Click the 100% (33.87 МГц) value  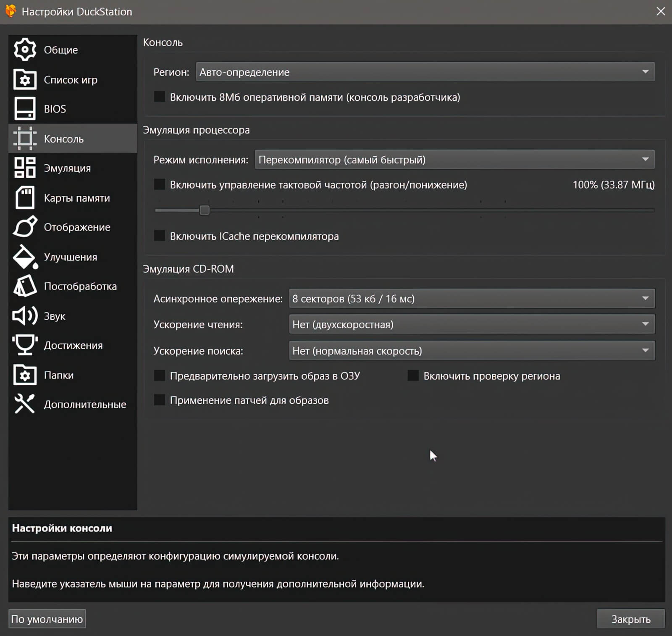[x=613, y=185]
